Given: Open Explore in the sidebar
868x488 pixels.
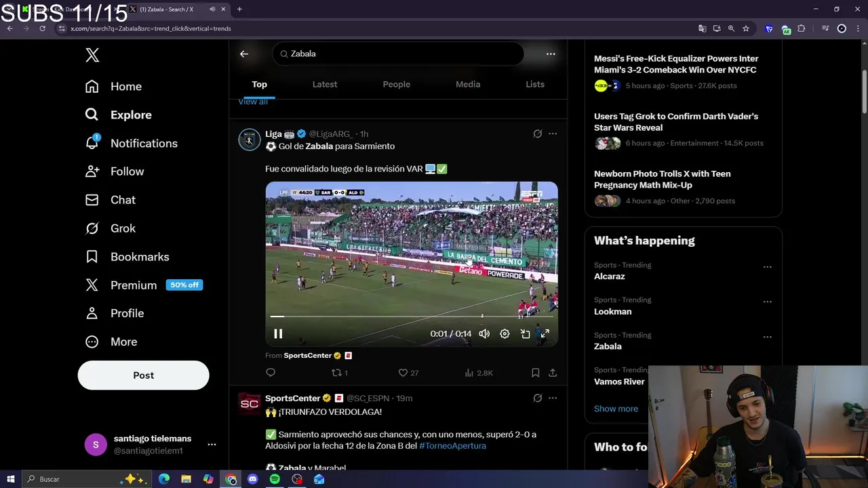Looking at the screenshot, I should point(118,115).
